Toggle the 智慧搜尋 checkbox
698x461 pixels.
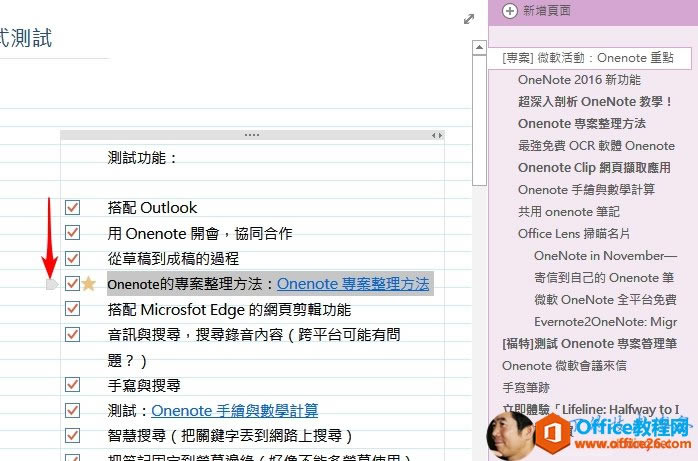(x=72, y=436)
